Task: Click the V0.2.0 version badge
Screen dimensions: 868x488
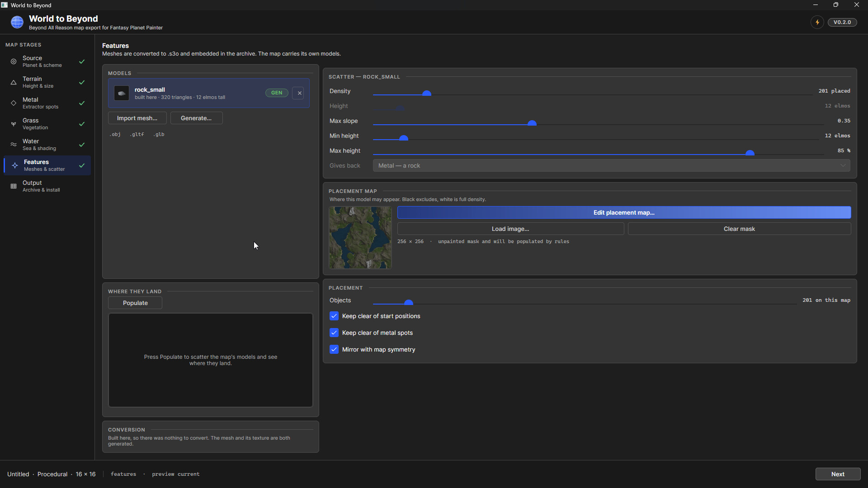Action: [842, 22]
